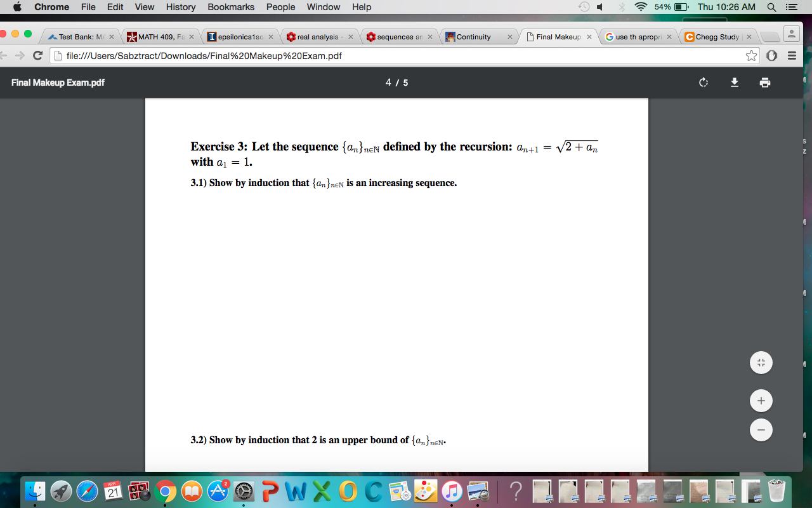Open System Preferences from the Dock
The height and width of the screenshot is (508, 812).
coord(244,490)
